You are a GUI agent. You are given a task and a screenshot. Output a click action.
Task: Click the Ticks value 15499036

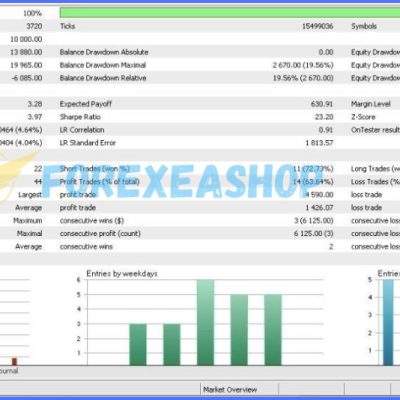[x=317, y=26]
